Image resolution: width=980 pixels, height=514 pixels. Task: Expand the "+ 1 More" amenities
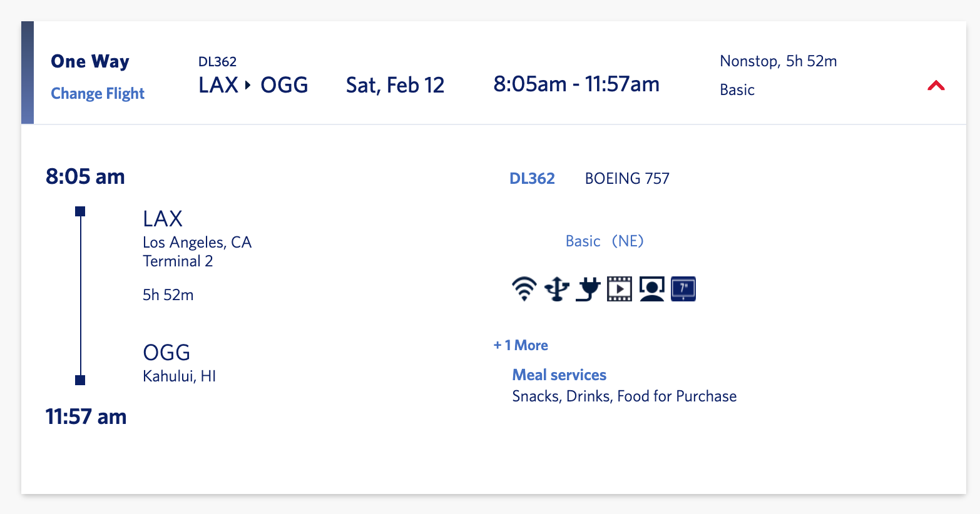point(521,345)
